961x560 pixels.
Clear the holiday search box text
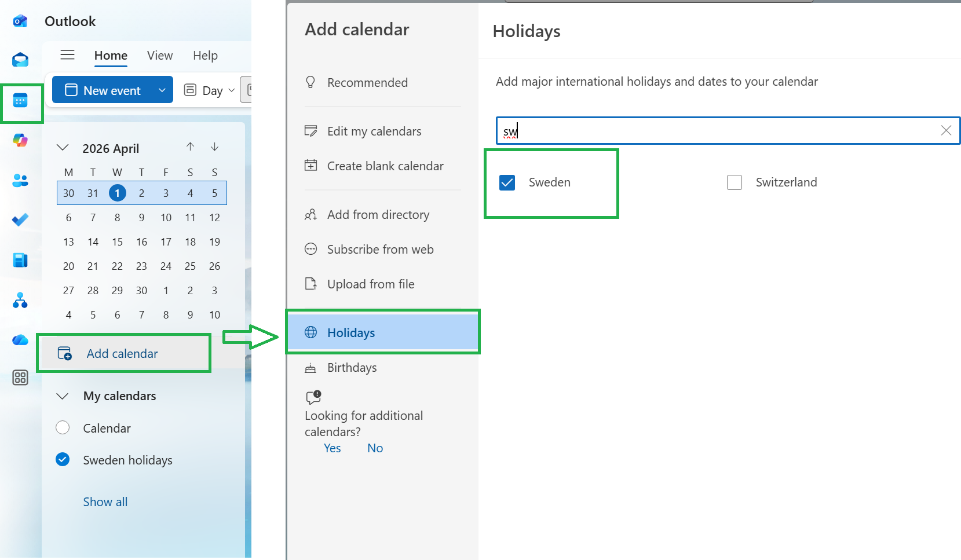click(946, 130)
